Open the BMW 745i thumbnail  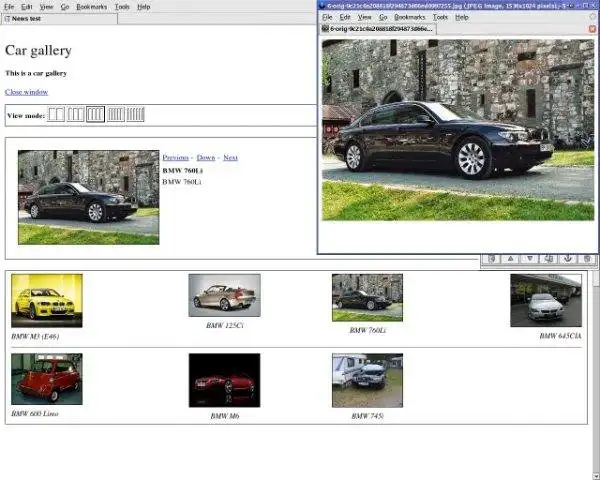367,380
